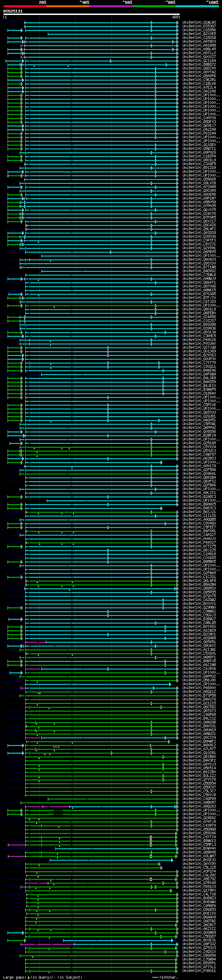This screenshot has height=980, width=222.
Task: Click hit label UniRef100_Q6DIV0
Action: click(199, 68)
